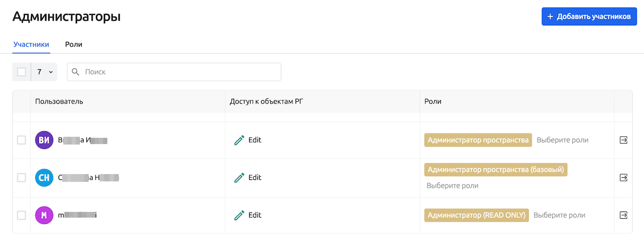Click the Администратор (READ ONLY) role badge
The height and width of the screenshot is (243, 644).
[476, 215]
